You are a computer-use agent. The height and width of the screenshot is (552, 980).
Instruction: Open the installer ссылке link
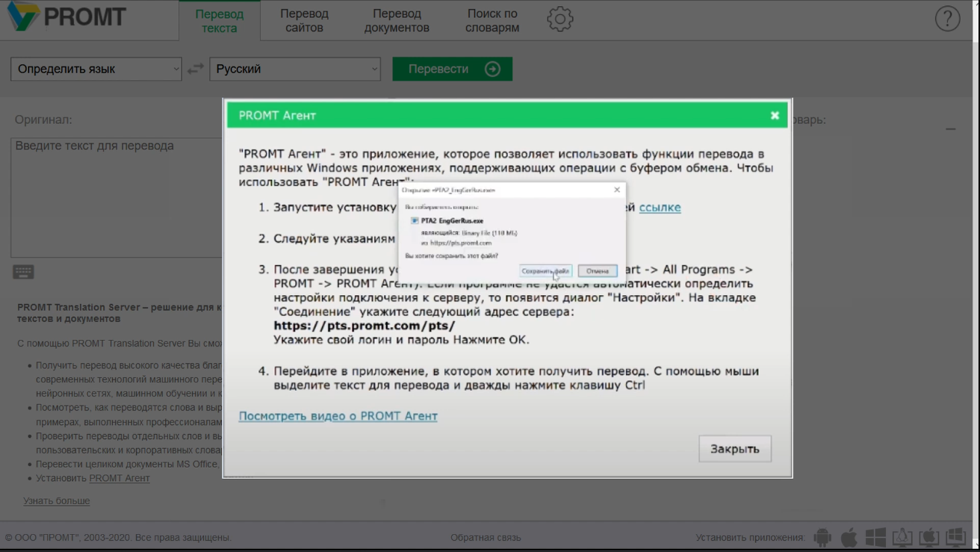tap(660, 207)
